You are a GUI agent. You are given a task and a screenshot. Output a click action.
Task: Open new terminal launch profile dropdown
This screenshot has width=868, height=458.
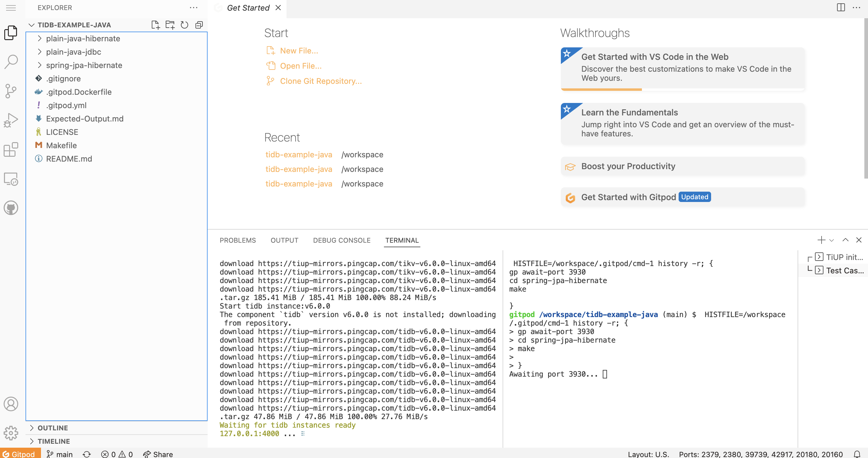832,241
